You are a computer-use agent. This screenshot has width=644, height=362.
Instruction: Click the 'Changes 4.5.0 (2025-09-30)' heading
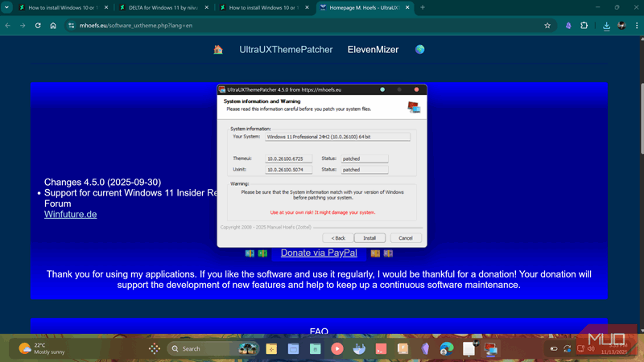[x=103, y=183]
